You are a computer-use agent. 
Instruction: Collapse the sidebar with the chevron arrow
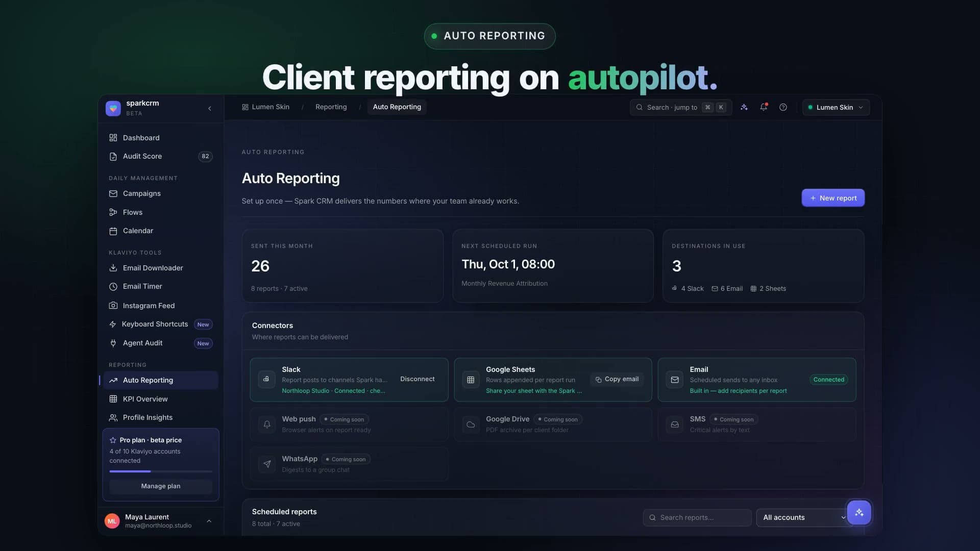(x=210, y=108)
